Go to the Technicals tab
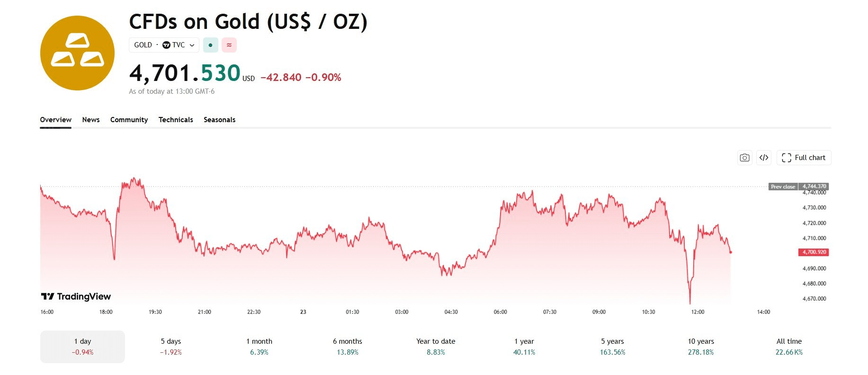This screenshot has height=375, width=868. 176,120
